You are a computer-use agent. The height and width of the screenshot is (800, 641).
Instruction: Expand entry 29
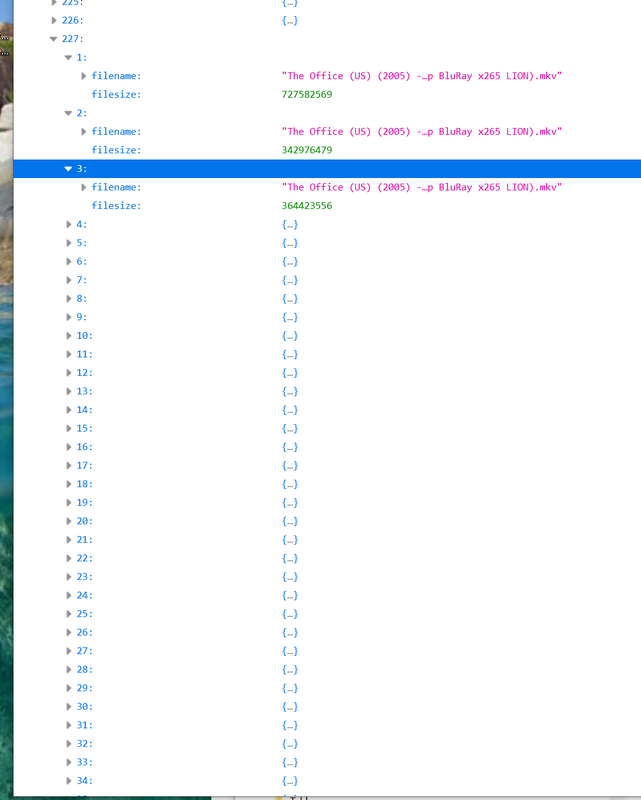69,688
